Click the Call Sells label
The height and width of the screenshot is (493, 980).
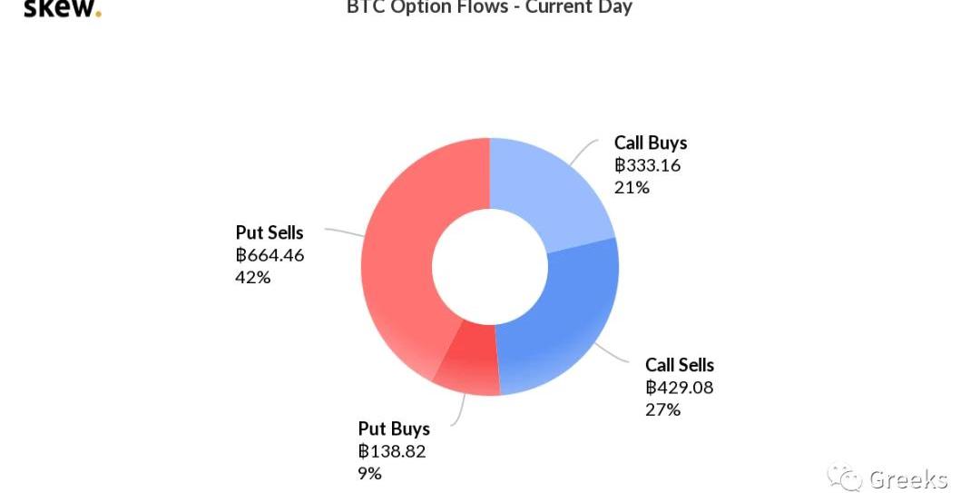[680, 365]
